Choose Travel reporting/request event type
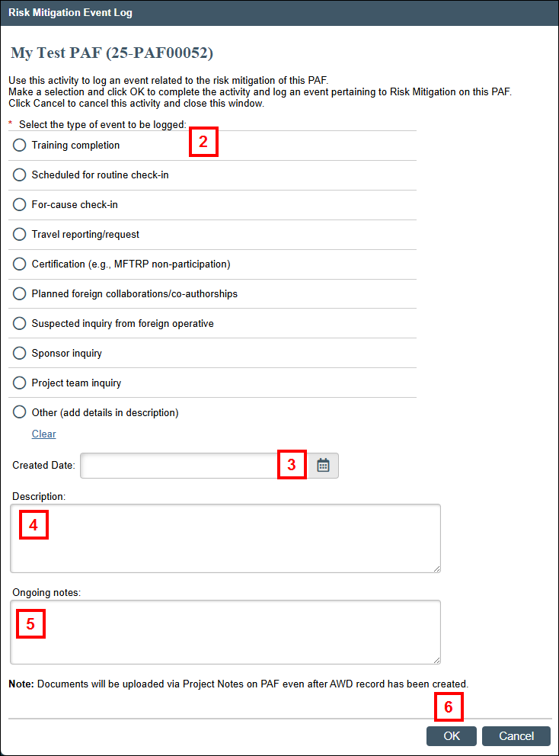This screenshot has height=756, width=559. pyautogui.click(x=19, y=234)
